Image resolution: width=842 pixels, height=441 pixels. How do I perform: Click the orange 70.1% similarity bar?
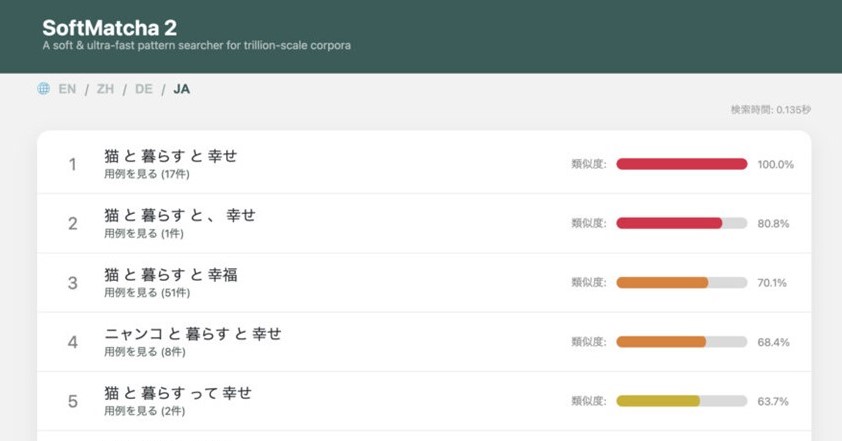click(681, 283)
